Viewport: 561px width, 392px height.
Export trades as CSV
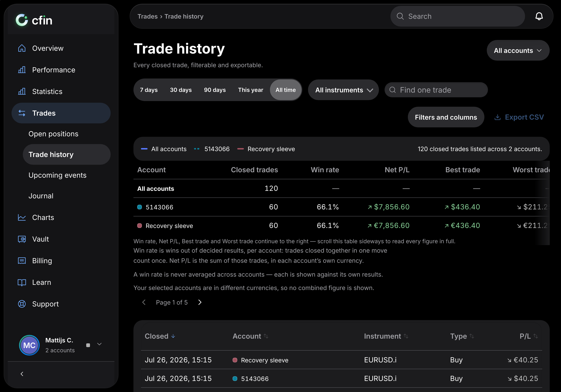click(519, 117)
